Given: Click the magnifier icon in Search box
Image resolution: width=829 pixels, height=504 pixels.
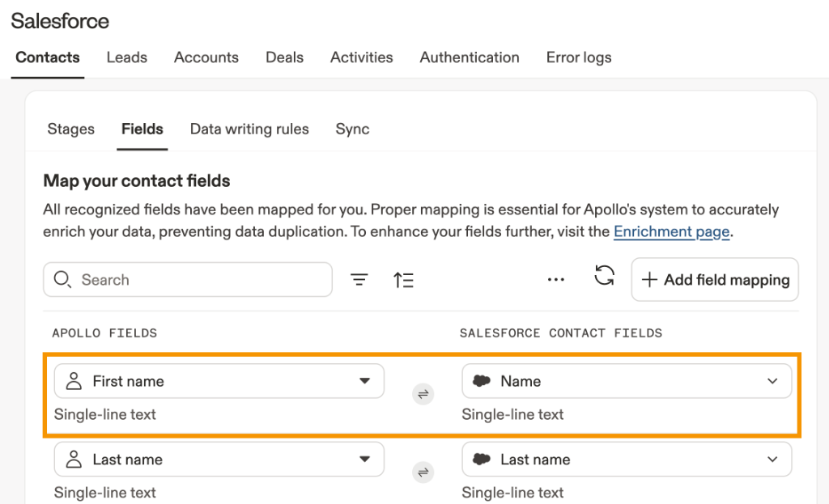Looking at the screenshot, I should point(62,279).
